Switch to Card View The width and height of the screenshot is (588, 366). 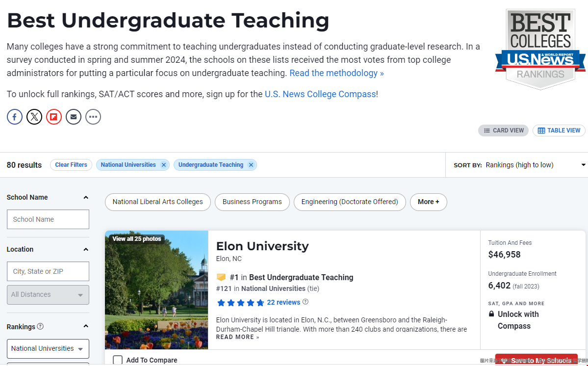503,131
